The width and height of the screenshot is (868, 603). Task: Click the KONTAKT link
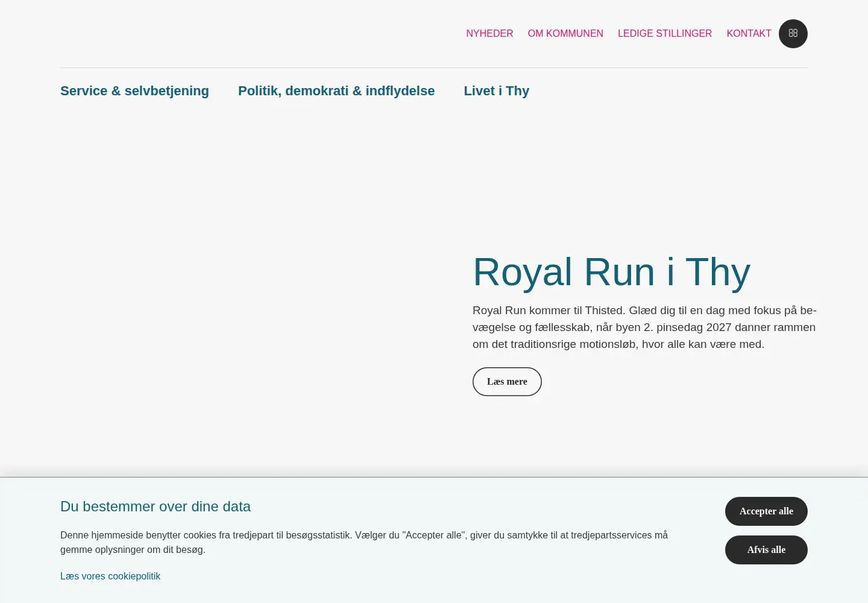pos(749,34)
